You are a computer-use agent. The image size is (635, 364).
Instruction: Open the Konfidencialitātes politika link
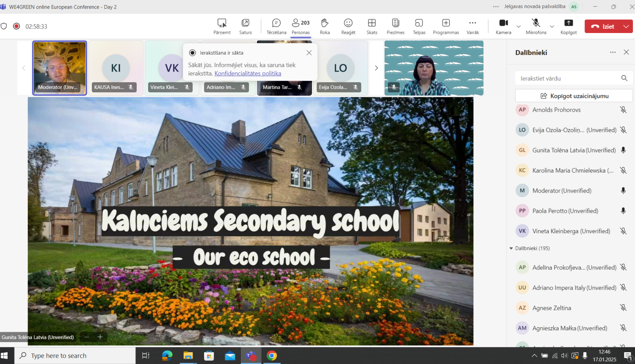(248, 74)
